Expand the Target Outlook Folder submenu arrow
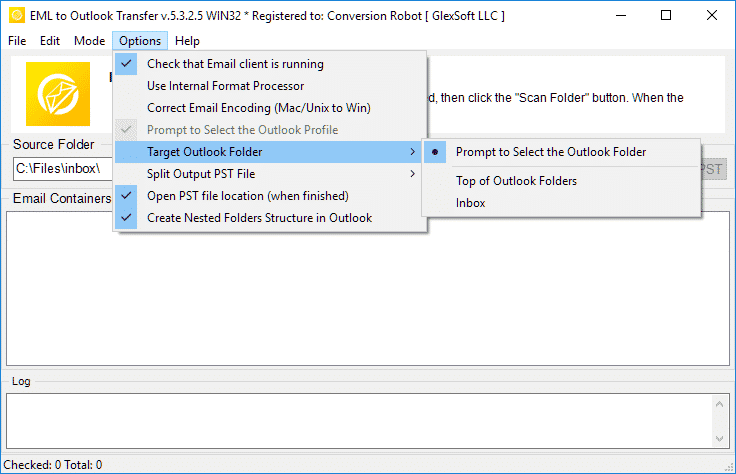The image size is (736, 474). pos(412,152)
